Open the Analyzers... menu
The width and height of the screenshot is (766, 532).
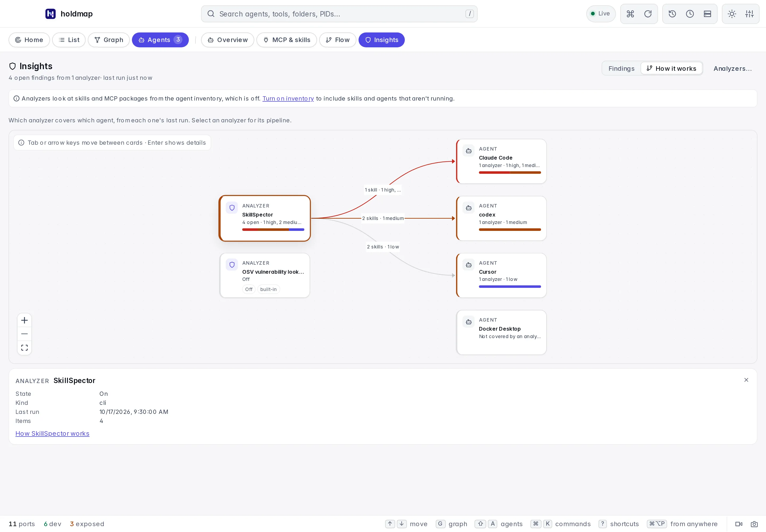tap(732, 68)
